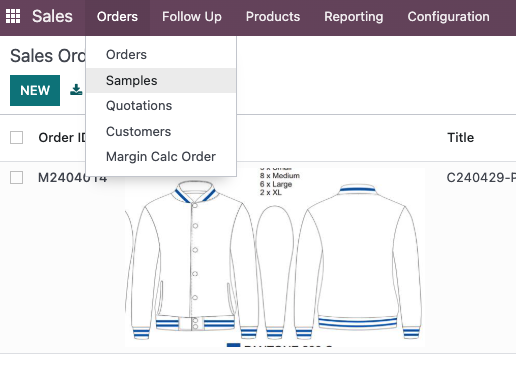Sort by the Order ID column header
This screenshot has height=382, width=516.
(62, 137)
